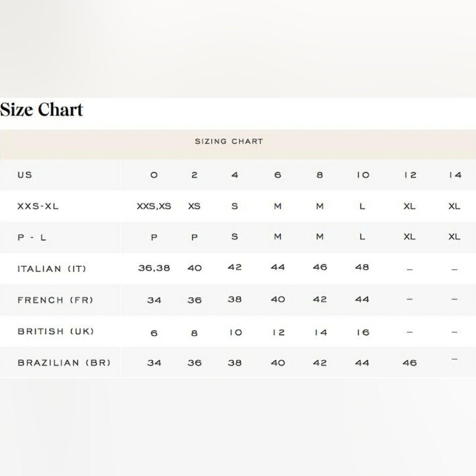Click the FRENCH (FR) row label
This screenshot has width=476, height=476.
click(x=55, y=300)
